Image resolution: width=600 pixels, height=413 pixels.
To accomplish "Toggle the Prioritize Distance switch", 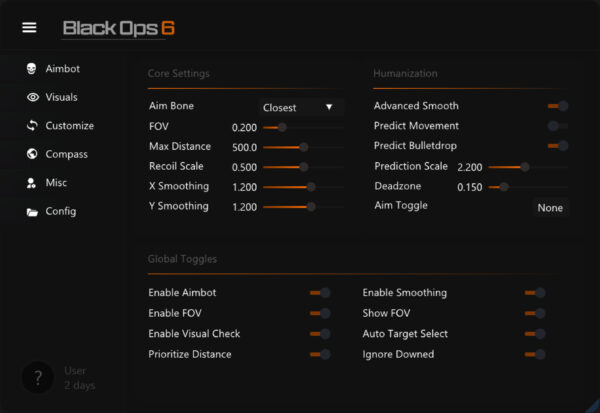I will (x=320, y=354).
